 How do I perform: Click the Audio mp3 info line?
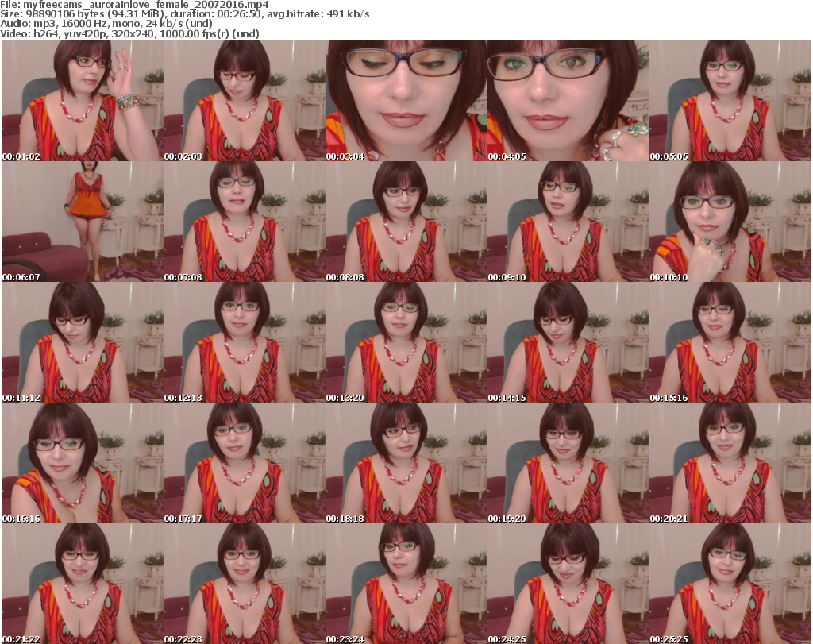106,24
